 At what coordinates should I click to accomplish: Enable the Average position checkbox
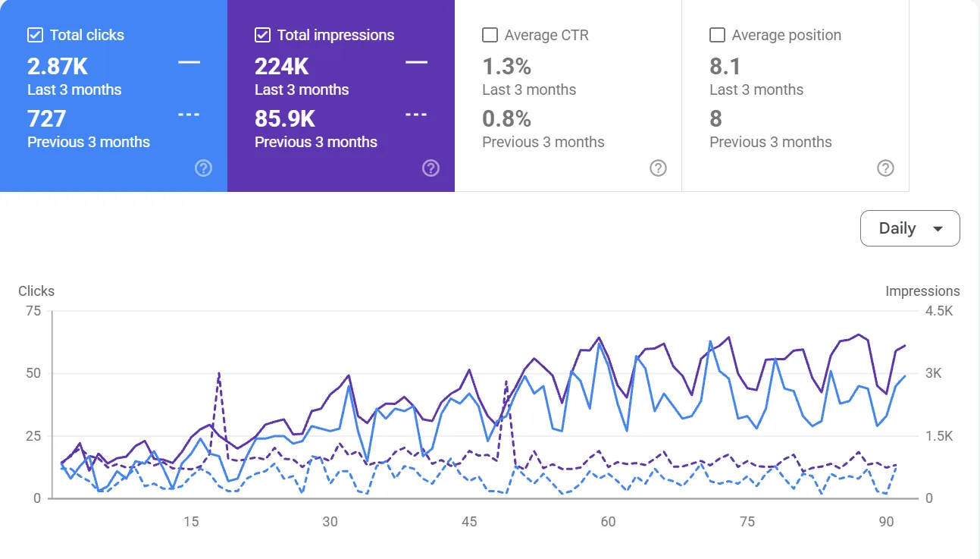click(x=717, y=35)
